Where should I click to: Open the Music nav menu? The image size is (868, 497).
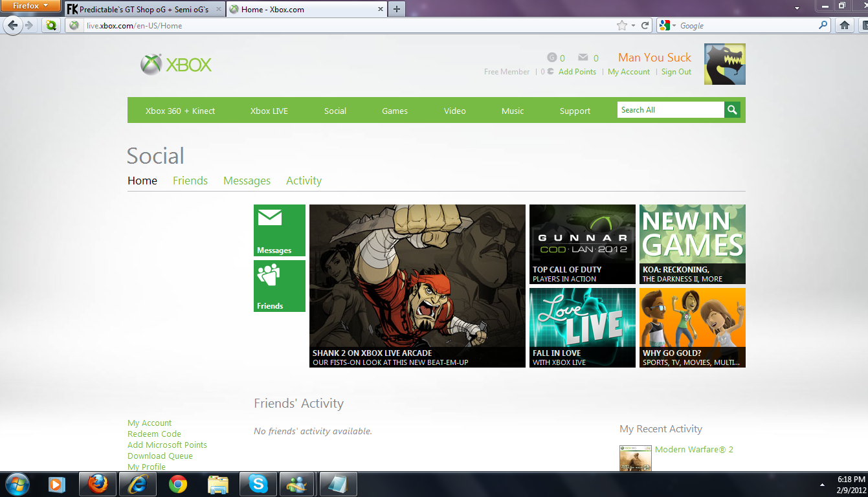(513, 111)
